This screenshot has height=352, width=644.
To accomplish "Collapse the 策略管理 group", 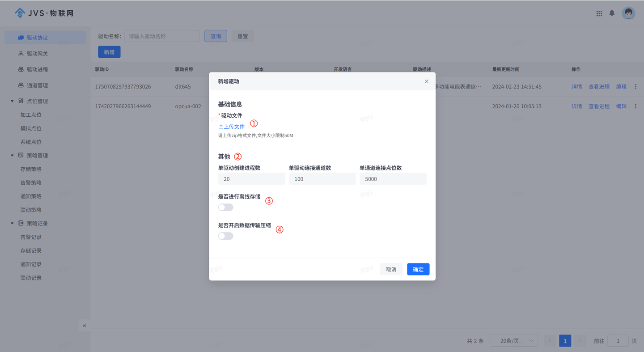I will click(x=12, y=155).
